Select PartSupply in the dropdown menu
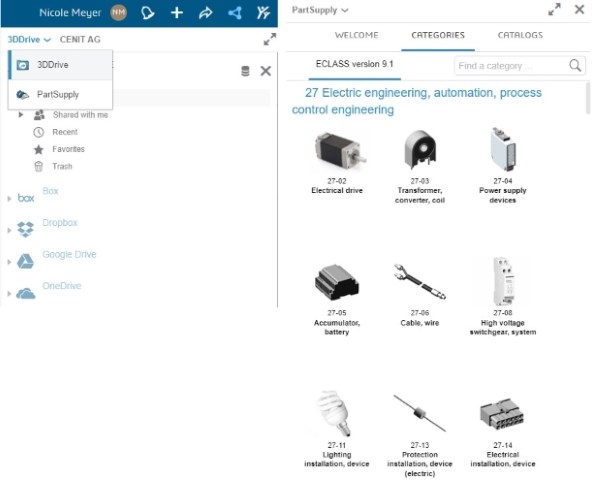The image size is (600, 485). [x=60, y=95]
